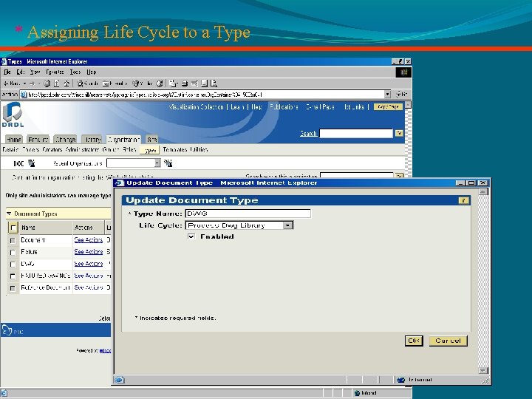Click the page icon in dialog status bar
This screenshot has height=399, width=532.
click(x=119, y=380)
